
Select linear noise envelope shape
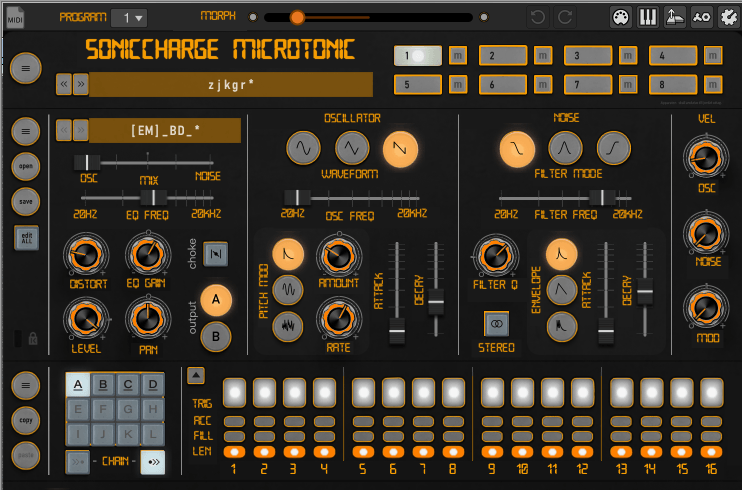coord(562,290)
